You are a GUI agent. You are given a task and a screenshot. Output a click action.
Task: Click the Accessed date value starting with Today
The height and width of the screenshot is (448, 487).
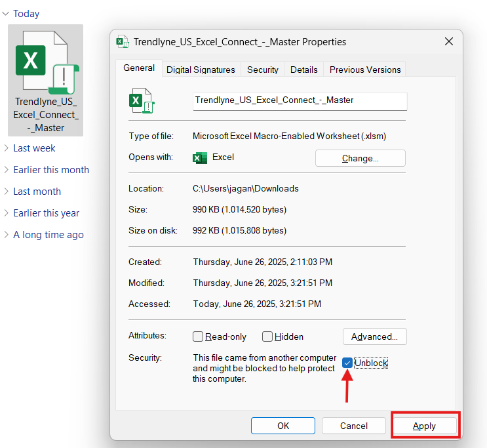[x=257, y=304]
